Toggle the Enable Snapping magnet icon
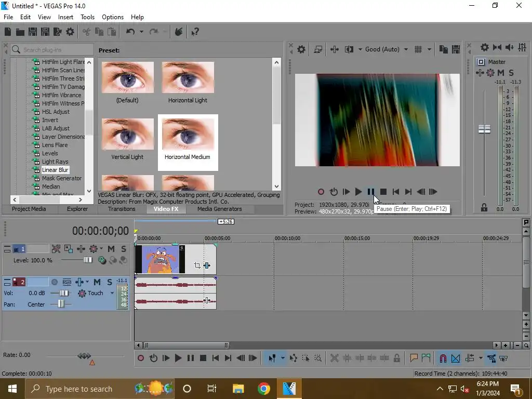532x399 pixels. click(x=443, y=358)
